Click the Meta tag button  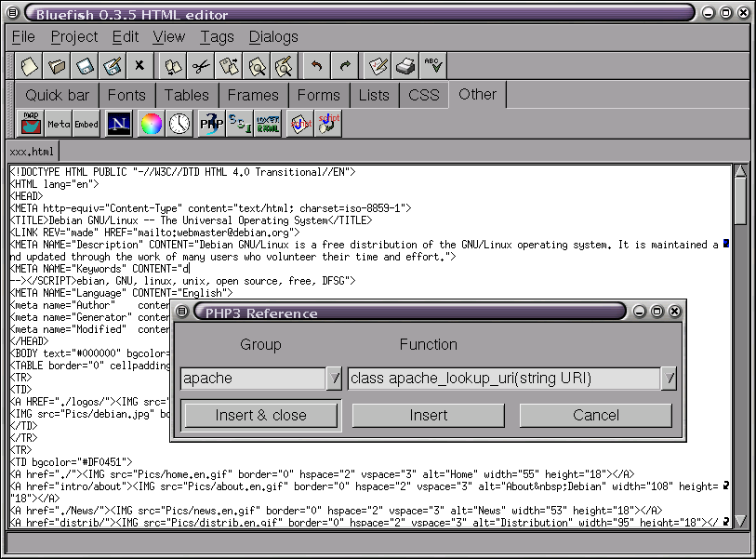[x=59, y=124]
